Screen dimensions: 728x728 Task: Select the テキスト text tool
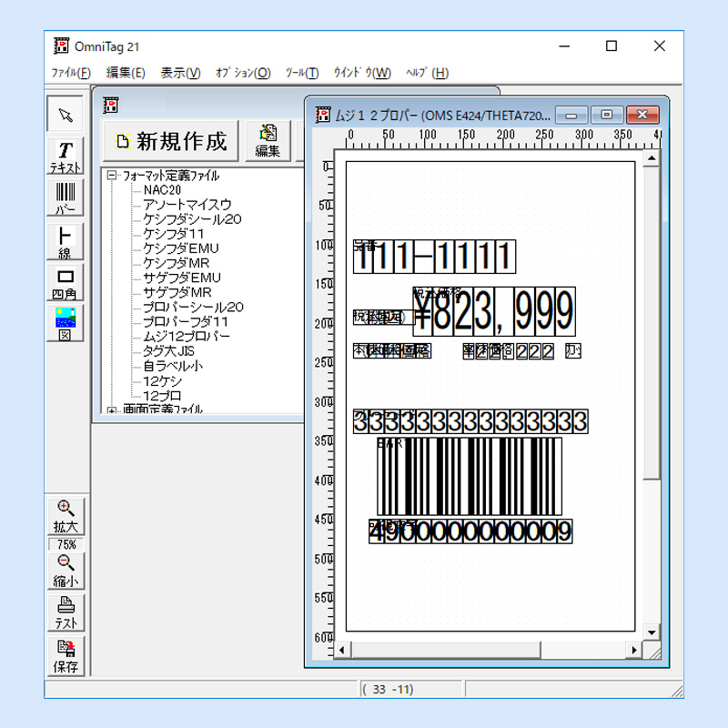[66, 156]
